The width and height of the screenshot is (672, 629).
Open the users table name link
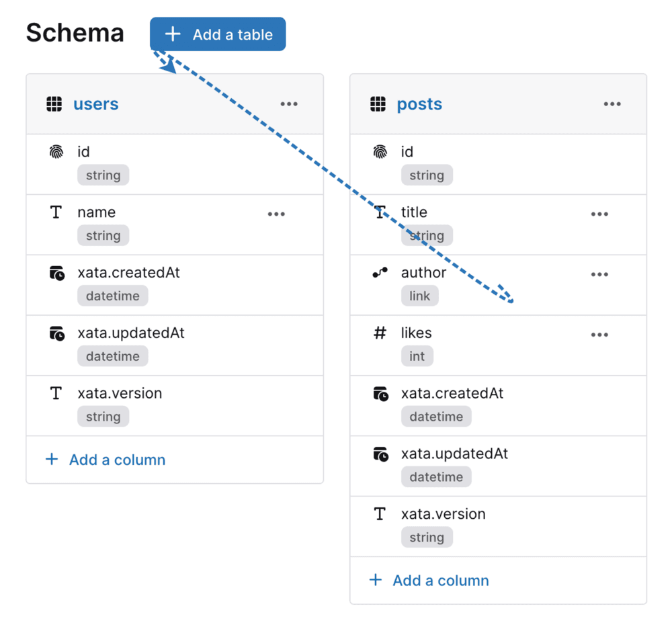(96, 104)
